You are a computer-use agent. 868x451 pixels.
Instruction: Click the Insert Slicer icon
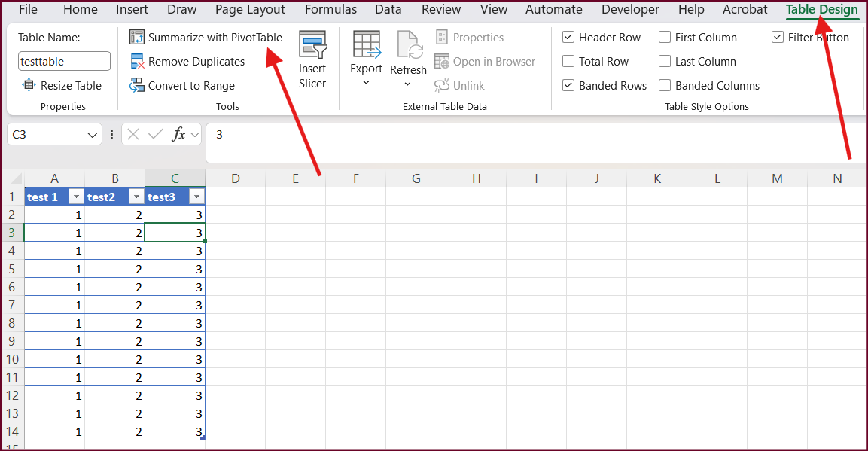pos(312,45)
